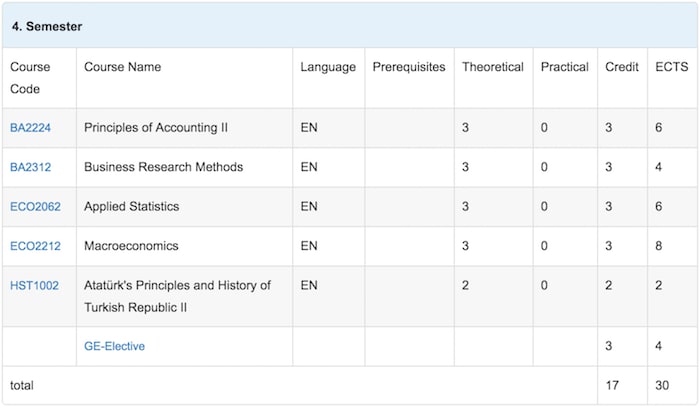Click the Course Name column header
Image resolution: width=700 pixels, height=407 pixels.
click(x=122, y=67)
